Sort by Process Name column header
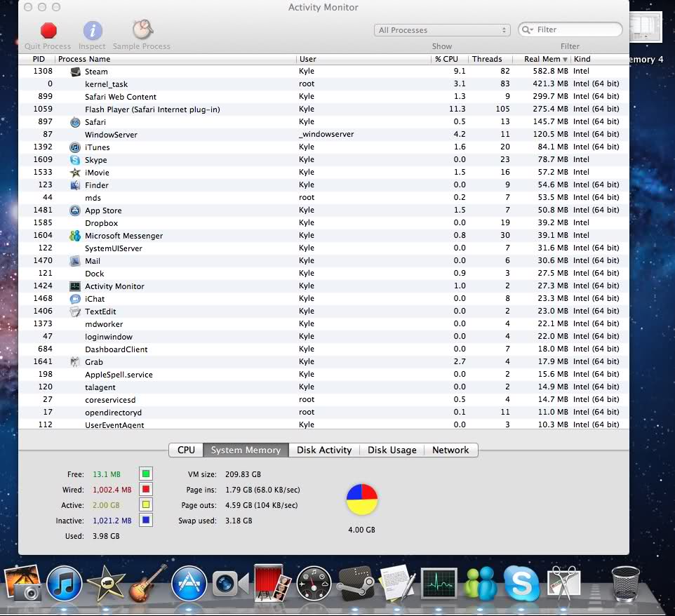 coord(175,59)
